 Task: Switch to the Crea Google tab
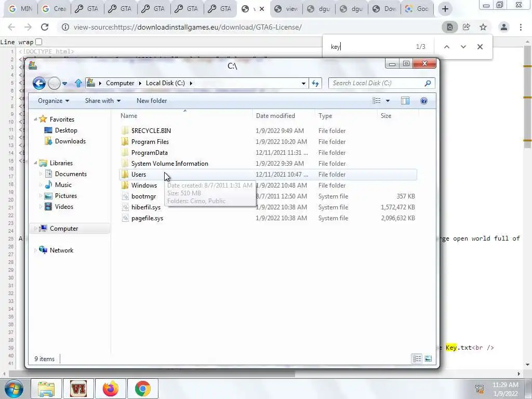[54, 9]
